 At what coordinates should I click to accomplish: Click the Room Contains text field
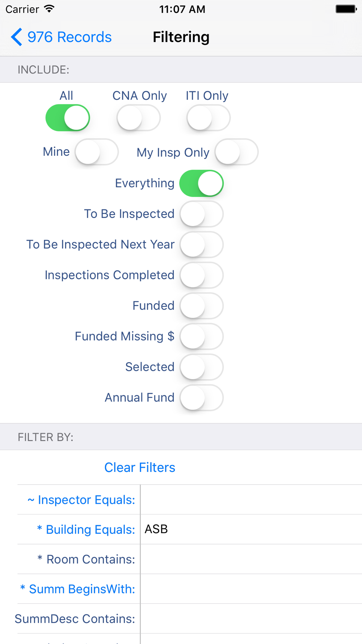pos(251,559)
